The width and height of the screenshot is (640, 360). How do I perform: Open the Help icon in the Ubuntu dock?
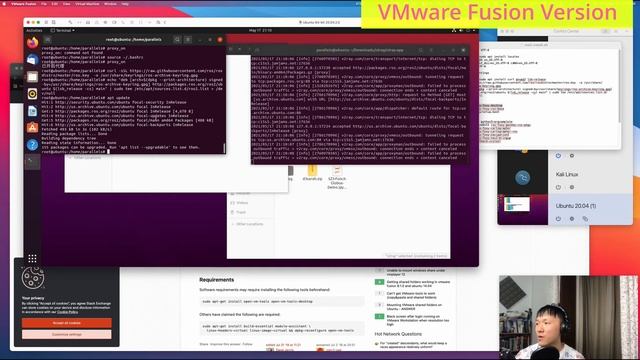(33, 145)
